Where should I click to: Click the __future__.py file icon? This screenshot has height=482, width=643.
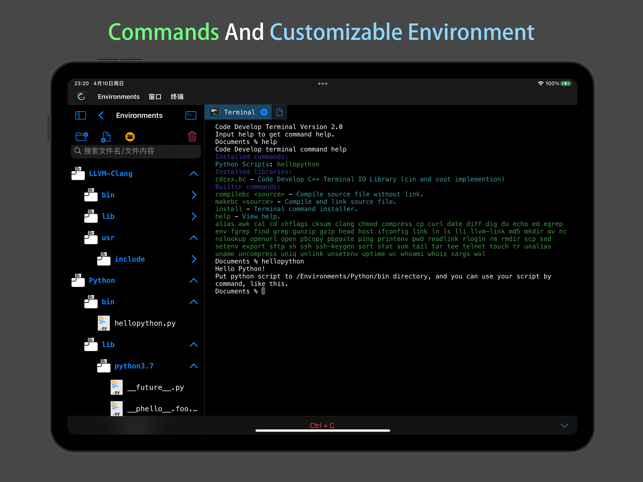116,387
